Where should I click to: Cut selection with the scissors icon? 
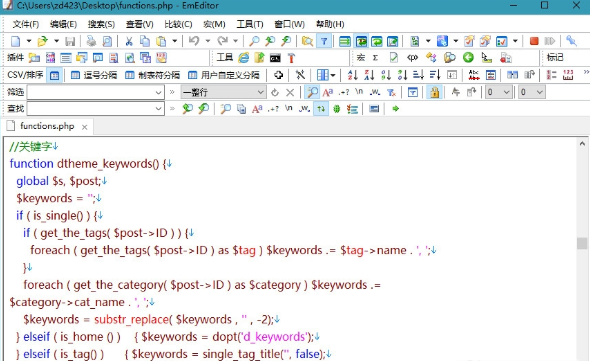pos(129,41)
